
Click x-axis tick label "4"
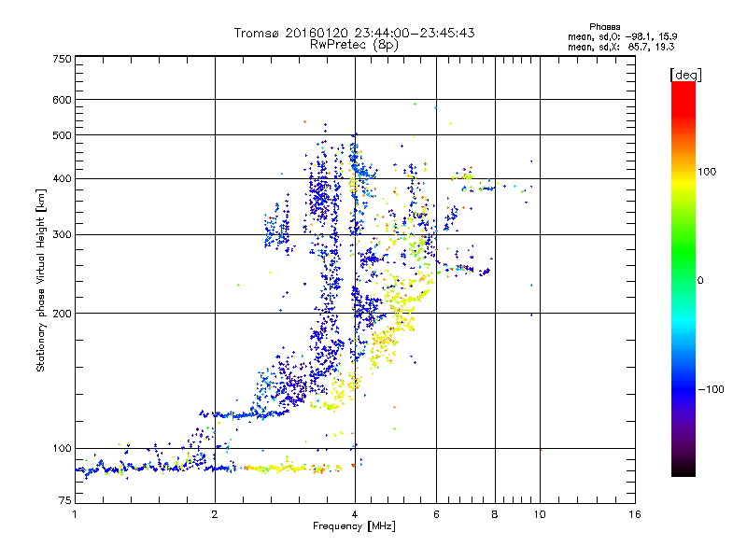(x=355, y=514)
